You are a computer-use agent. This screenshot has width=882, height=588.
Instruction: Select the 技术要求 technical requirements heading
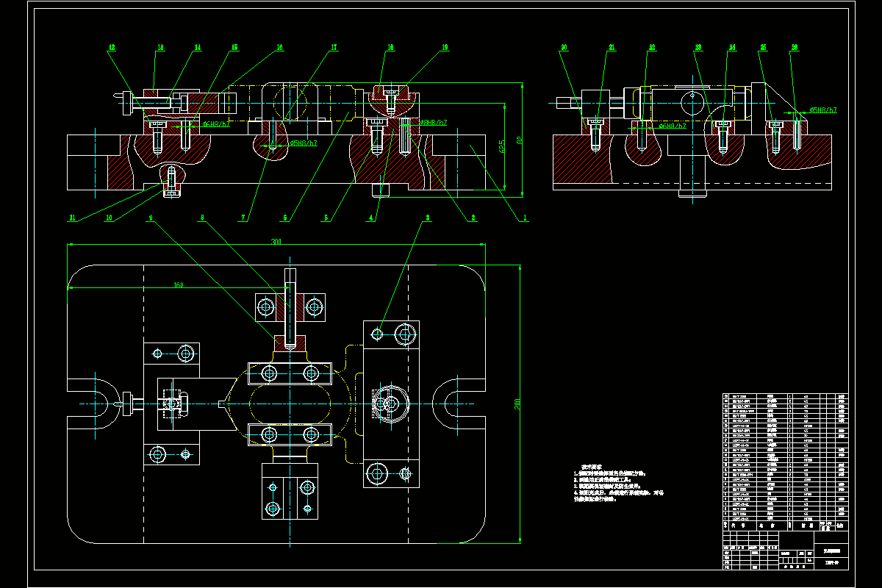593,467
